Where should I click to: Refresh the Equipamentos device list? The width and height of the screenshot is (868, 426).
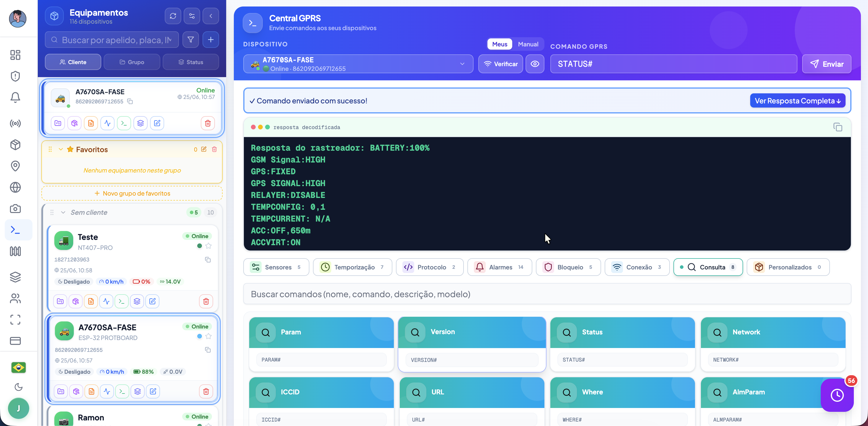[x=173, y=16]
